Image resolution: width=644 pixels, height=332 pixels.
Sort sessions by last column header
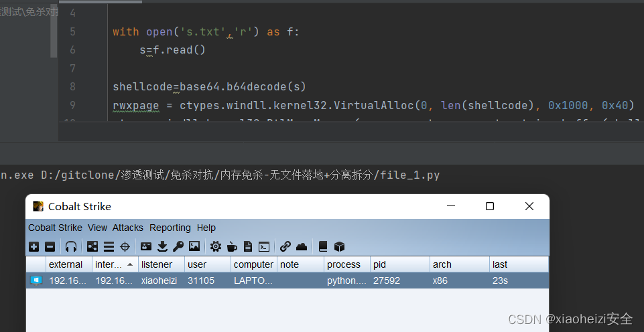pyautogui.click(x=519, y=264)
